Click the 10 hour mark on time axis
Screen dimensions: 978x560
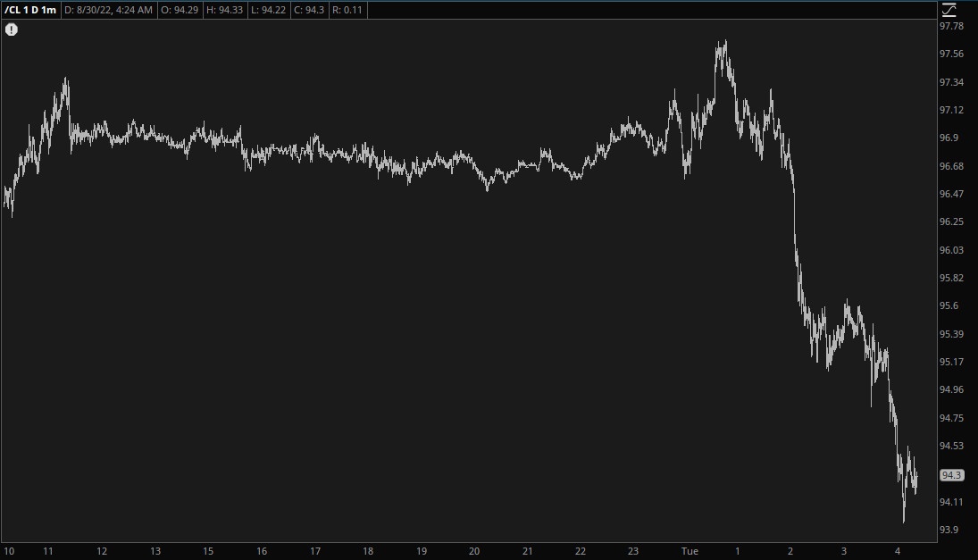pyautogui.click(x=9, y=551)
